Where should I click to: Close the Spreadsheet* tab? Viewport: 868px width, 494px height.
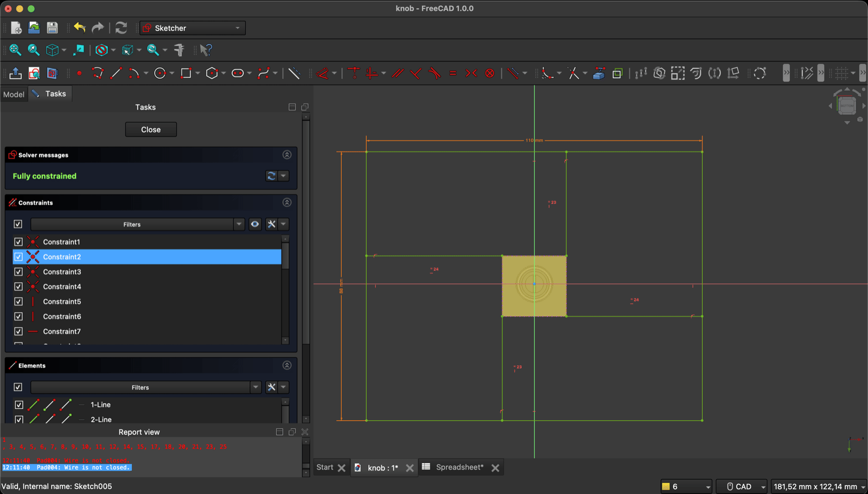(x=495, y=468)
